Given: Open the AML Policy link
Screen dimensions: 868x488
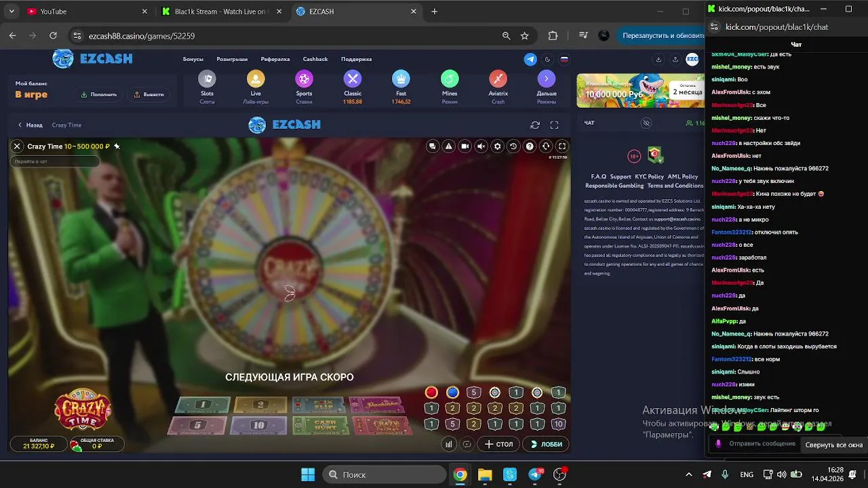Looking at the screenshot, I should (683, 176).
